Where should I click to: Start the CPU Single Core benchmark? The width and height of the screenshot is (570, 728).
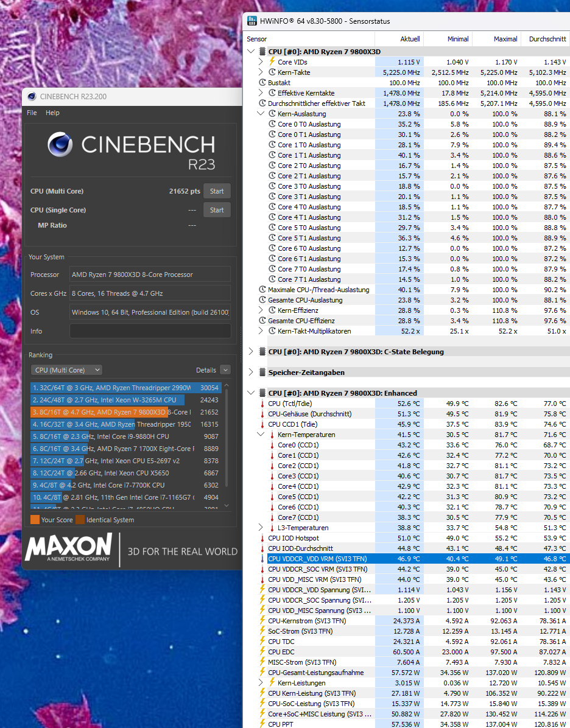(x=216, y=211)
